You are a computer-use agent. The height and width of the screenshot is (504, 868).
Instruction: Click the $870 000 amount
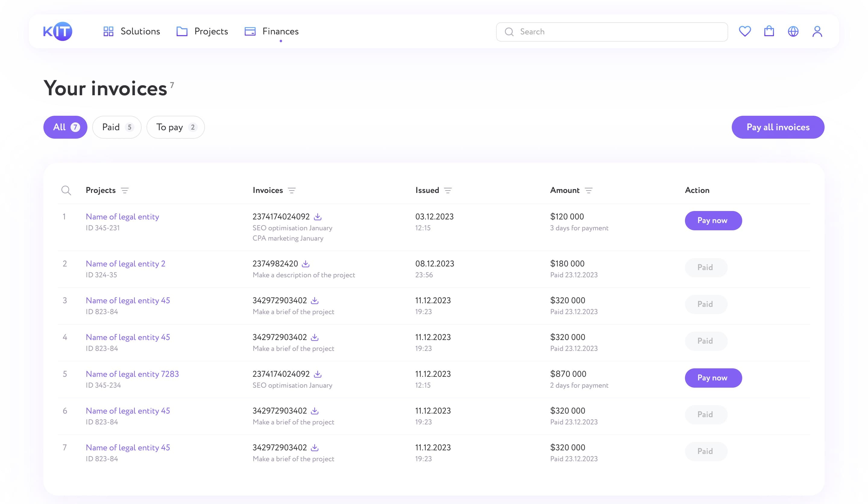point(568,374)
